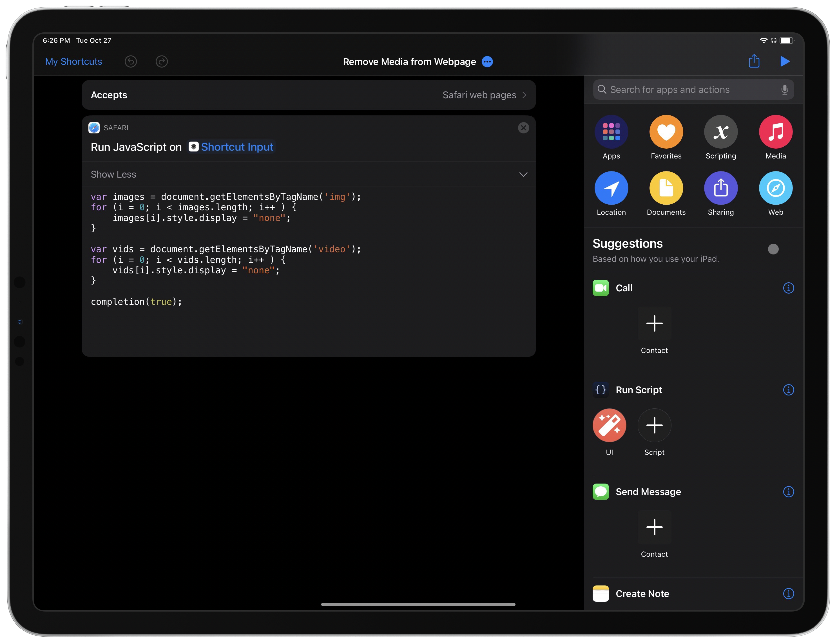This screenshot has height=644, width=837.
Task: Select the Location category icon
Action: (610, 188)
